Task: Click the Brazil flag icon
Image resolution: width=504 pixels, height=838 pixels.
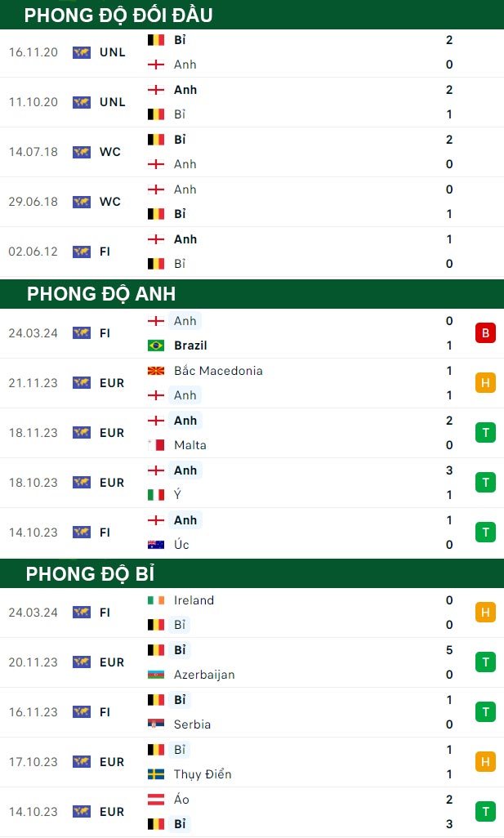Action: tap(156, 345)
